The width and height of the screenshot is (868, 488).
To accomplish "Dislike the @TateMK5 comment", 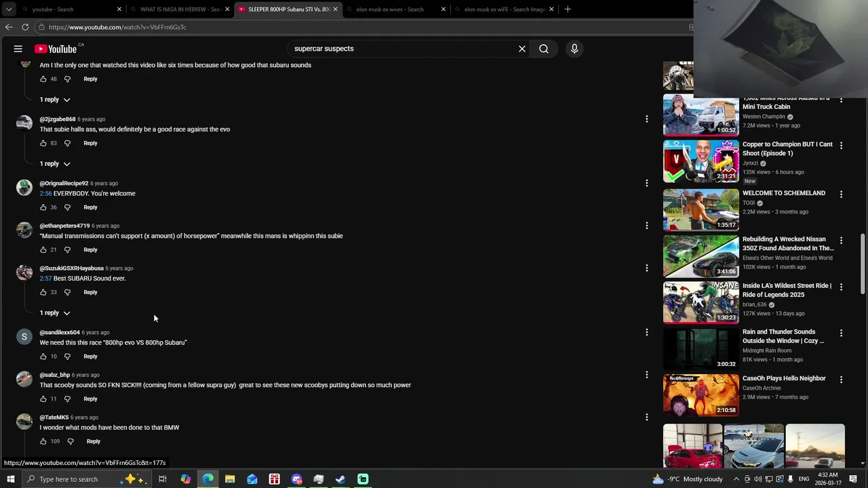I will click(x=71, y=441).
